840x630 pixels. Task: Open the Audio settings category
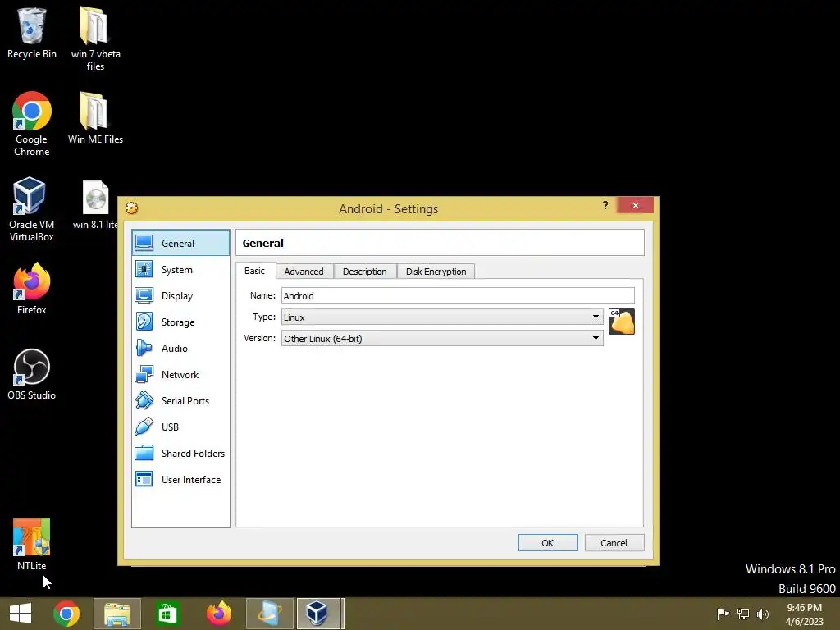coord(180,348)
